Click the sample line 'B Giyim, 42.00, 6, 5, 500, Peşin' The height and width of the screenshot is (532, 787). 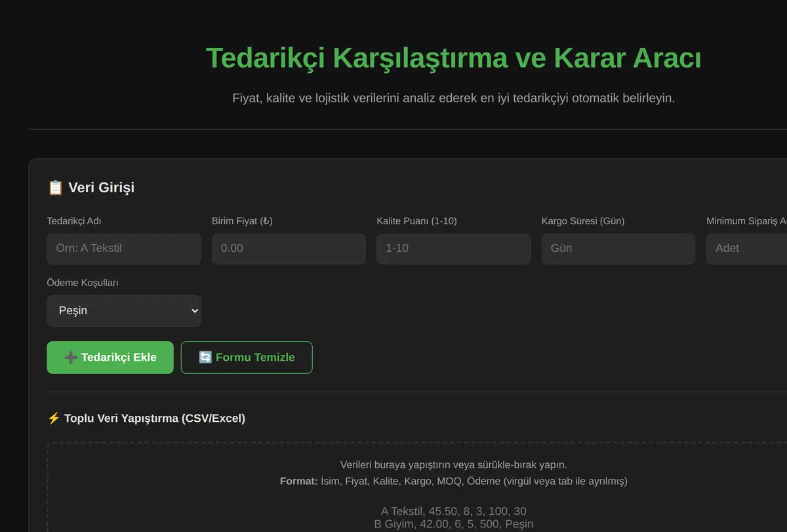click(x=454, y=524)
